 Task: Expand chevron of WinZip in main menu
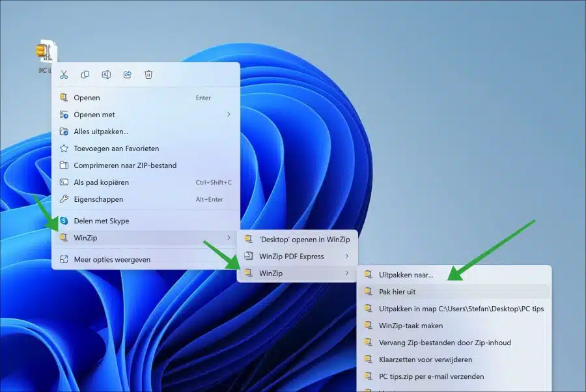229,238
